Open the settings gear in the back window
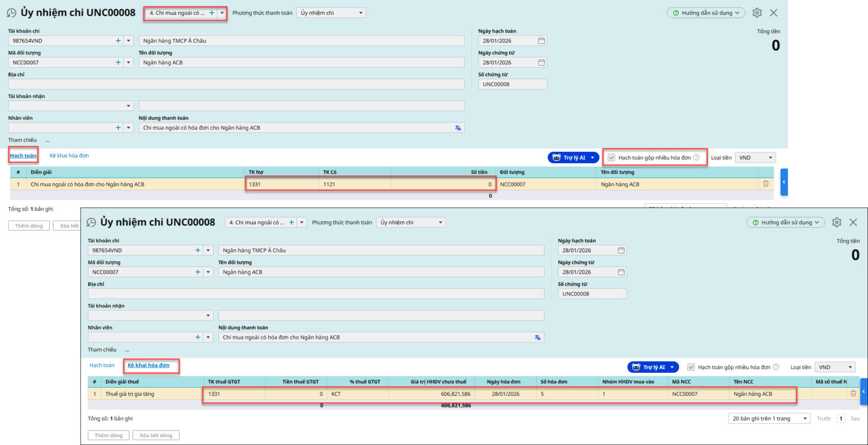The image size is (868, 445). (757, 12)
